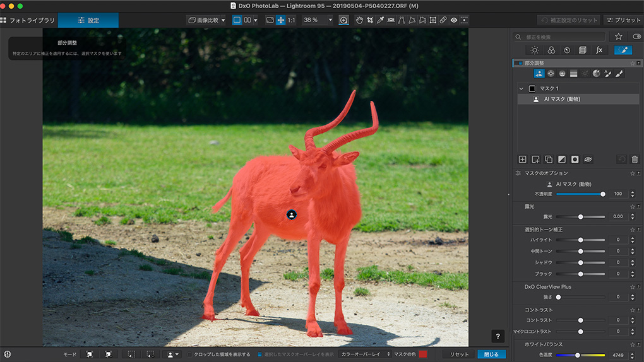Open the AI mask type dropdown in bottom bar
This screenshot has width=644, height=362.
(174, 354)
